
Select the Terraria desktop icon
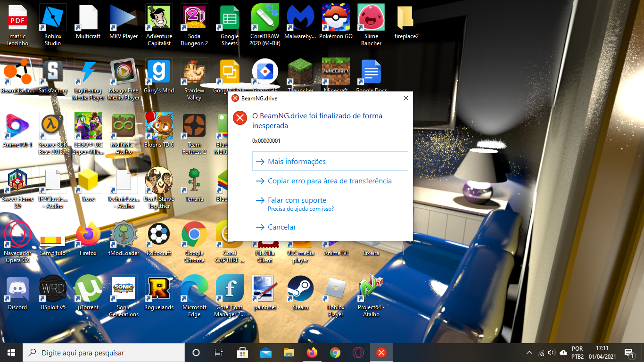pos(194,185)
